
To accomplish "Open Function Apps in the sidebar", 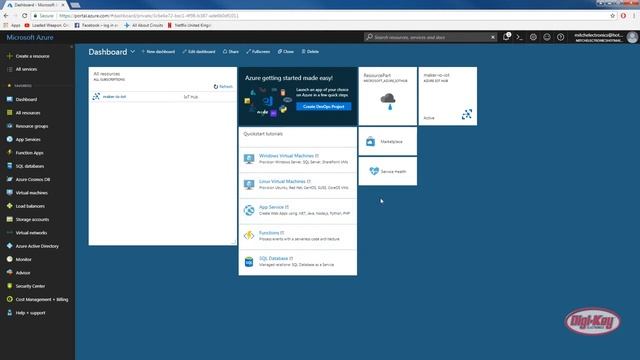I will tap(29, 153).
